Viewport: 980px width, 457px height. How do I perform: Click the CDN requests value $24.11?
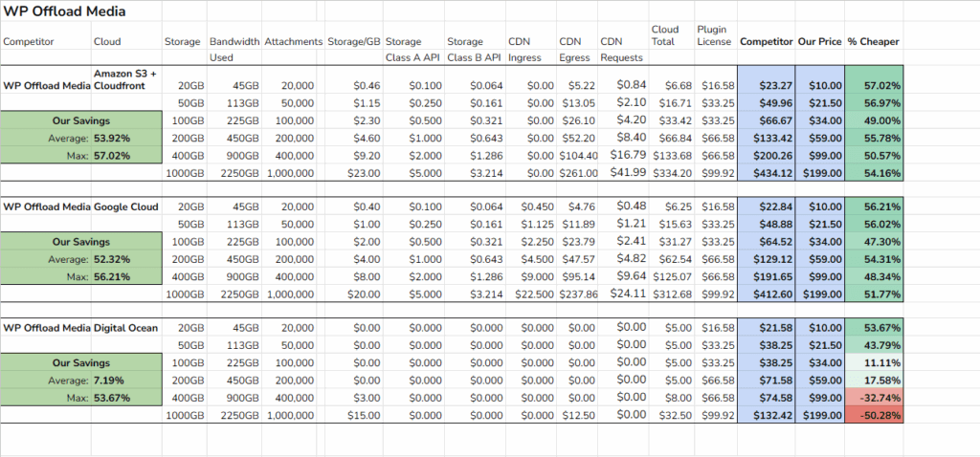[624, 294]
